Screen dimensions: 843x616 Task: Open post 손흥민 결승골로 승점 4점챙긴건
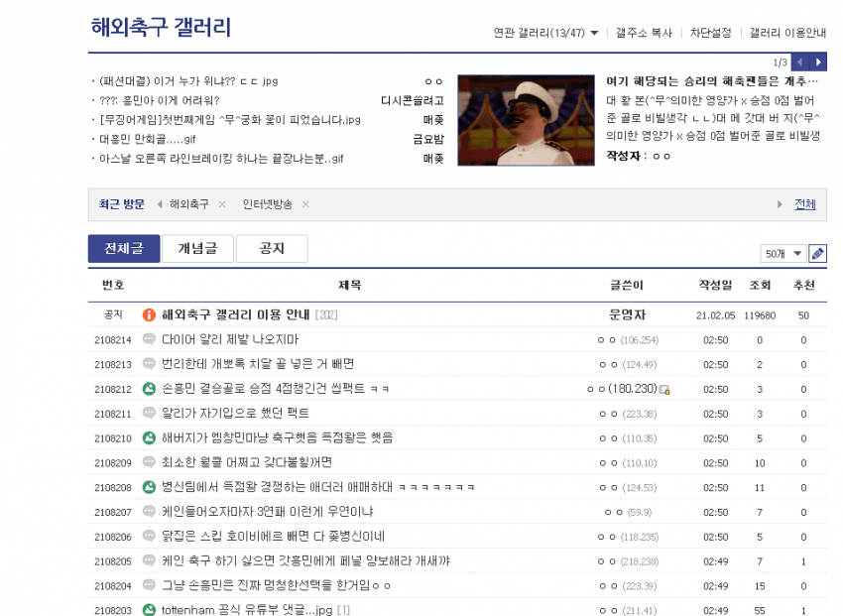pos(276,389)
